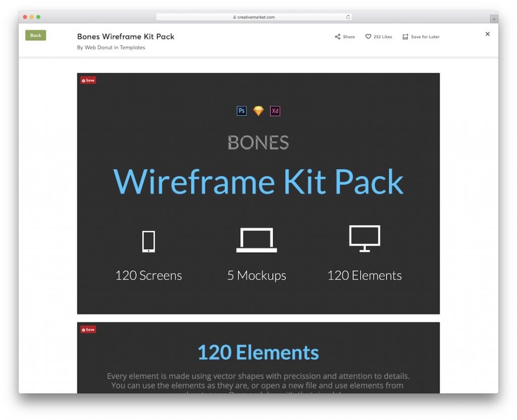Select the laptop icon above 5 Mockups
This screenshot has width=517, height=420.
pos(256,239)
